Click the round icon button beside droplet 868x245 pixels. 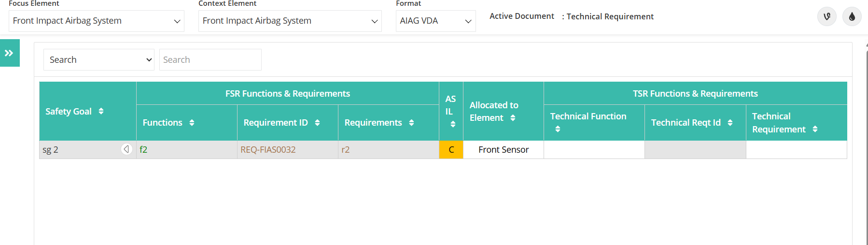coord(826,17)
